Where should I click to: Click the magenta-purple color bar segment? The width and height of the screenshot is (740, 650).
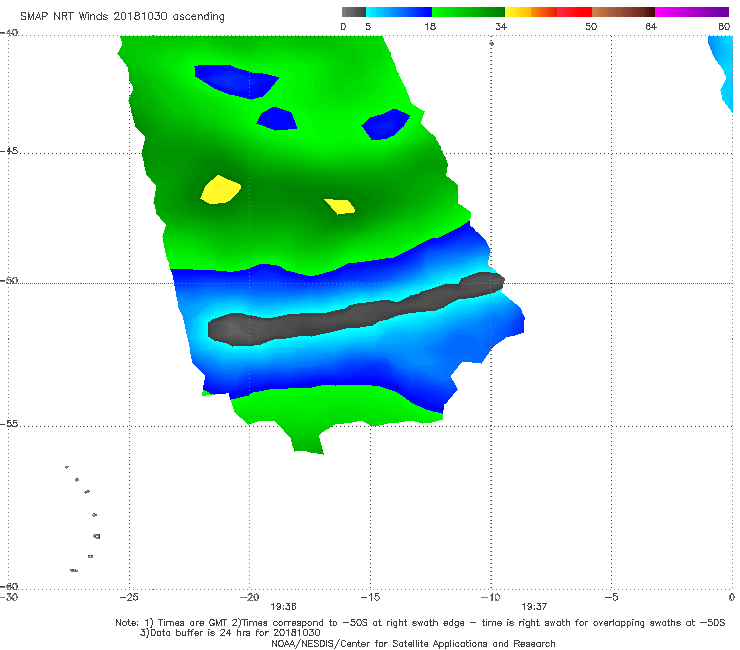(692, 12)
